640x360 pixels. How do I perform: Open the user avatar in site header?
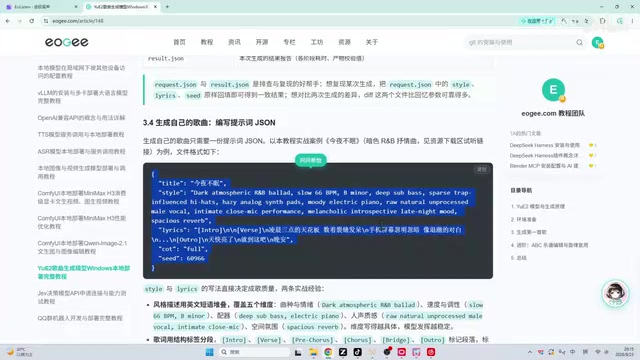click(x=598, y=42)
